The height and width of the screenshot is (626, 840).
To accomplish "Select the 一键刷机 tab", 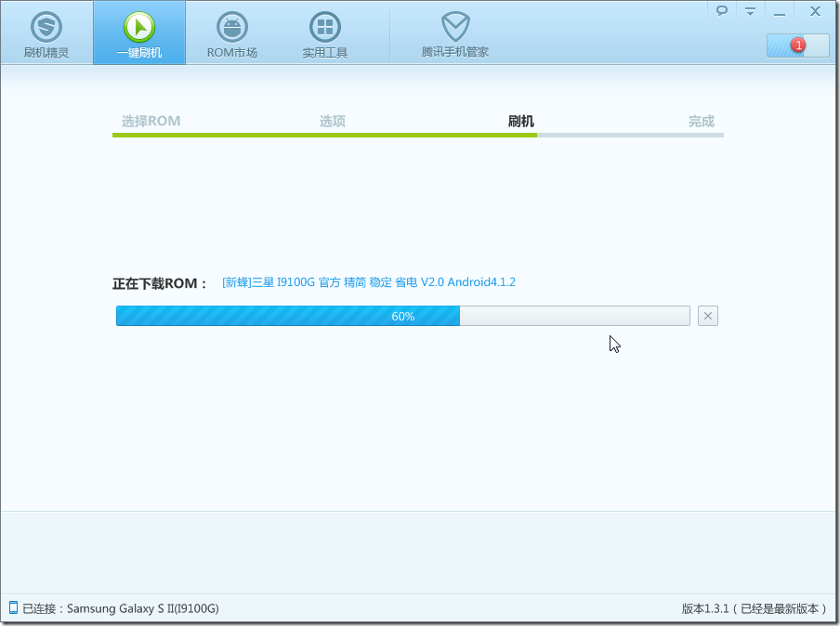I will point(139,33).
